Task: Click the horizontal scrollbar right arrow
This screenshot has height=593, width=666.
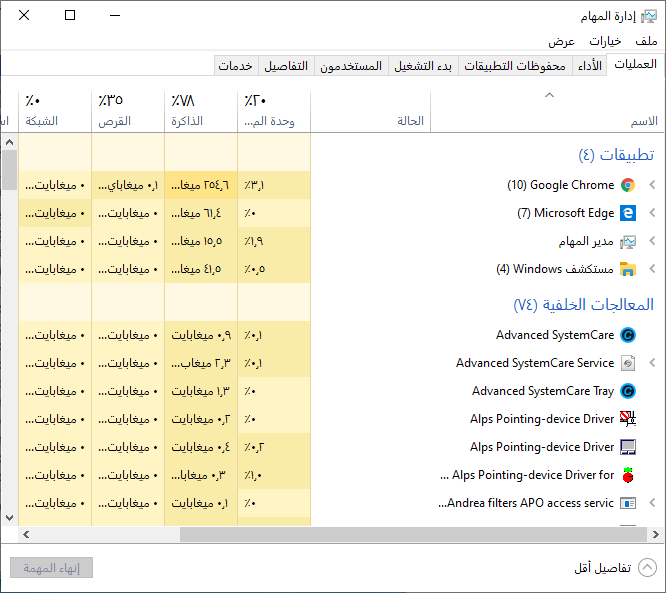Action: click(655, 534)
